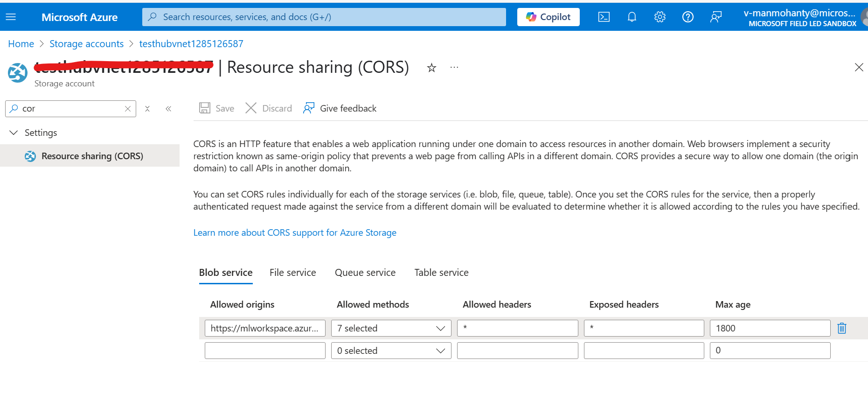Click the Max age field showing 1800
This screenshot has width=868, height=408.
click(770, 328)
